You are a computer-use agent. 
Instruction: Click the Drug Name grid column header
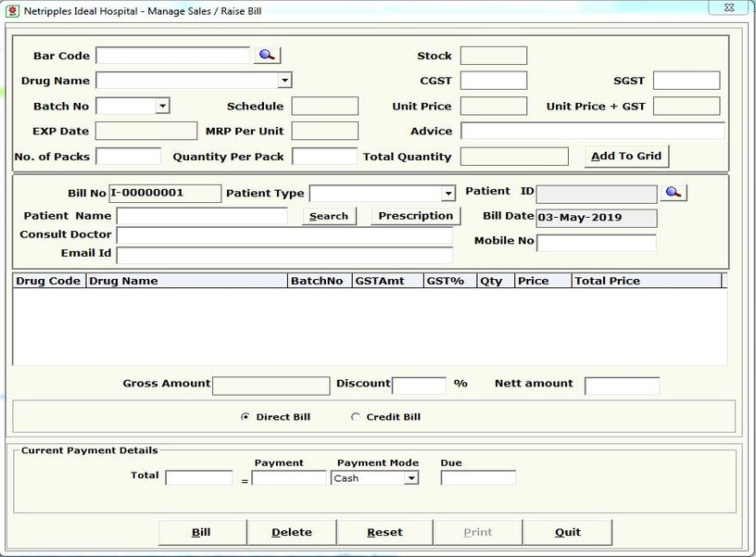(186, 281)
